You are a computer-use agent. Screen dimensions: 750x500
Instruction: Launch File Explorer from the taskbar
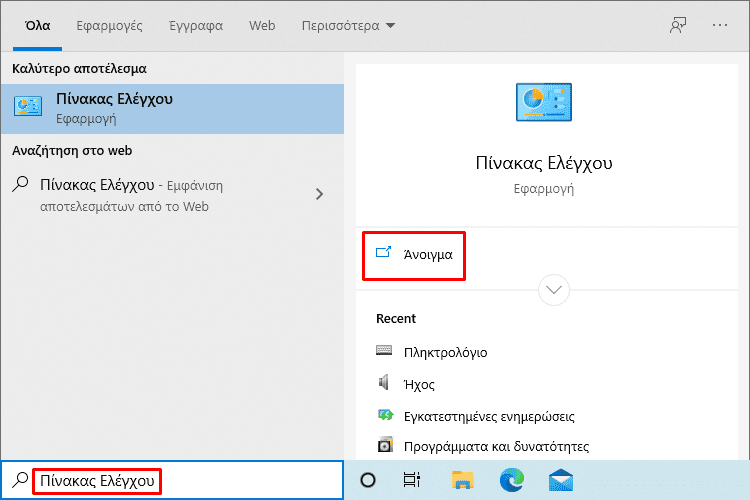(462, 480)
